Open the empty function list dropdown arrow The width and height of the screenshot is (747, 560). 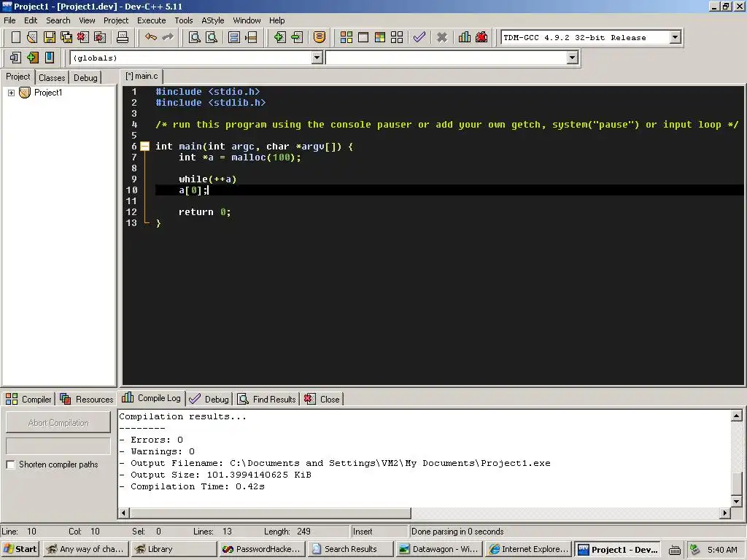[572, 58]
